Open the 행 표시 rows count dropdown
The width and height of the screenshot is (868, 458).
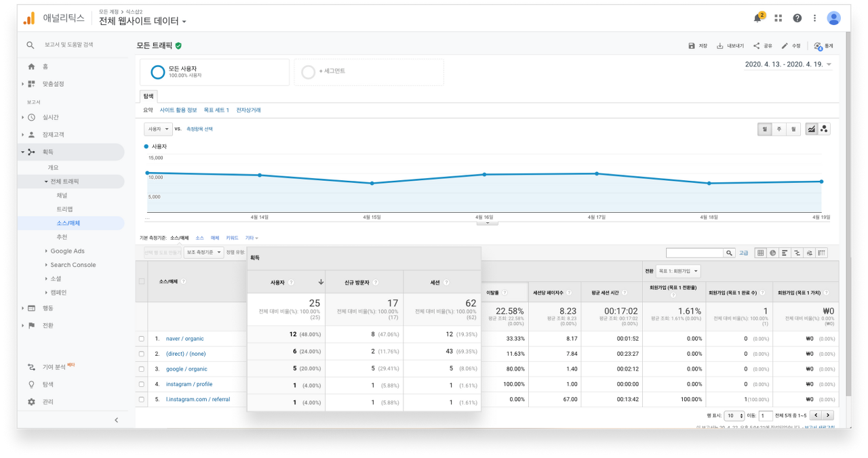coord(734,416)
